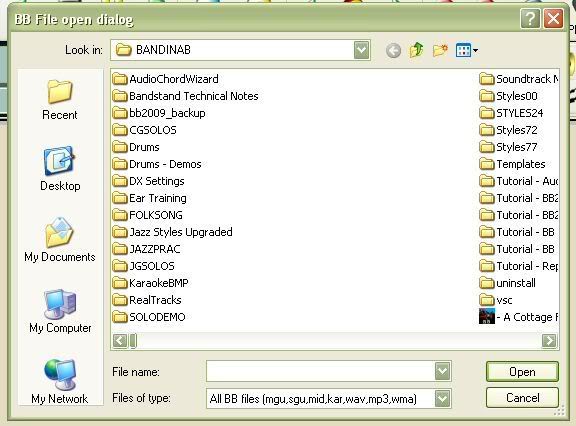Click the scroll right arrow
Image resolution: width=576 pixels, height=426 pixels.
pos(549,341)
